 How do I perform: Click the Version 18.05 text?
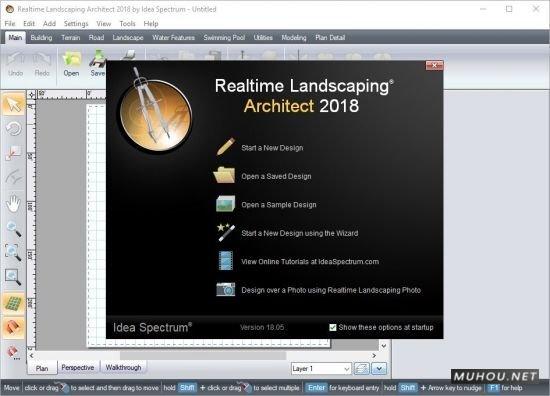pos(262,327)
